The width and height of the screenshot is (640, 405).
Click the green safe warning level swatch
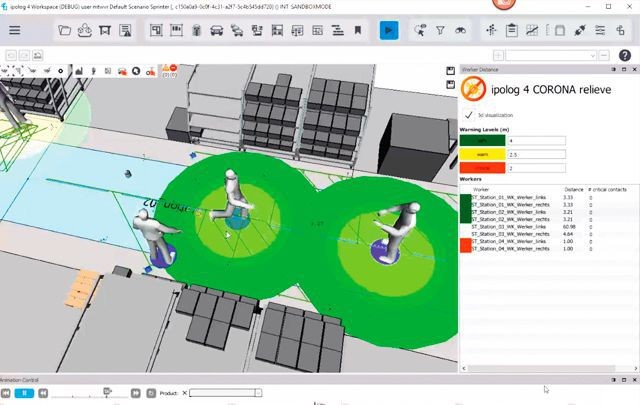click(x=482, y=141)
